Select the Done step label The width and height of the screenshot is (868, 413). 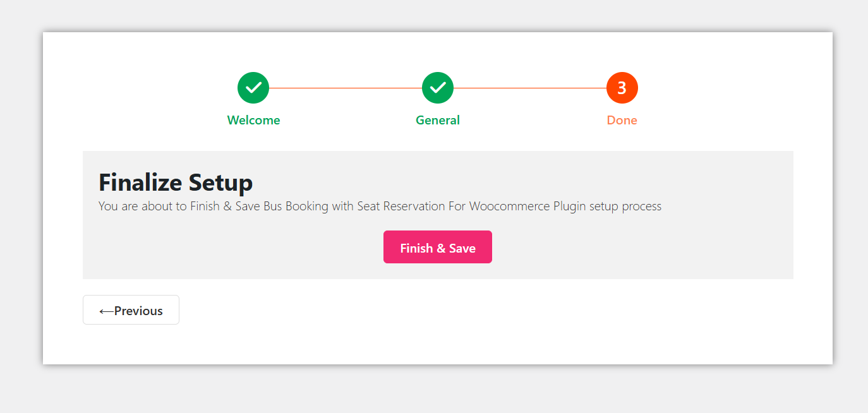[622, 120]
